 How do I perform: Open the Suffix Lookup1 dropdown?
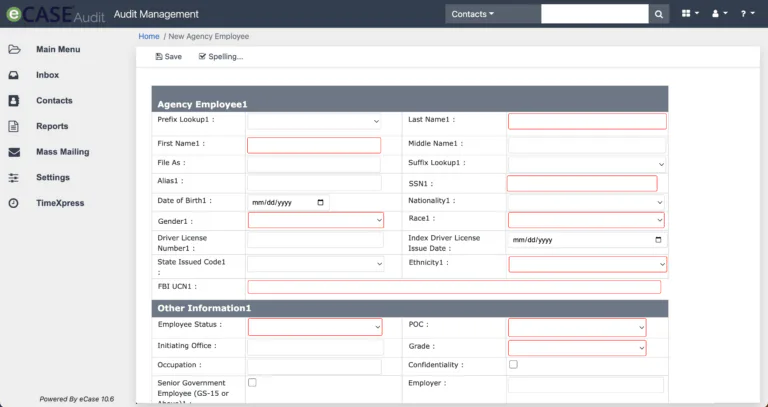point(587,164)
